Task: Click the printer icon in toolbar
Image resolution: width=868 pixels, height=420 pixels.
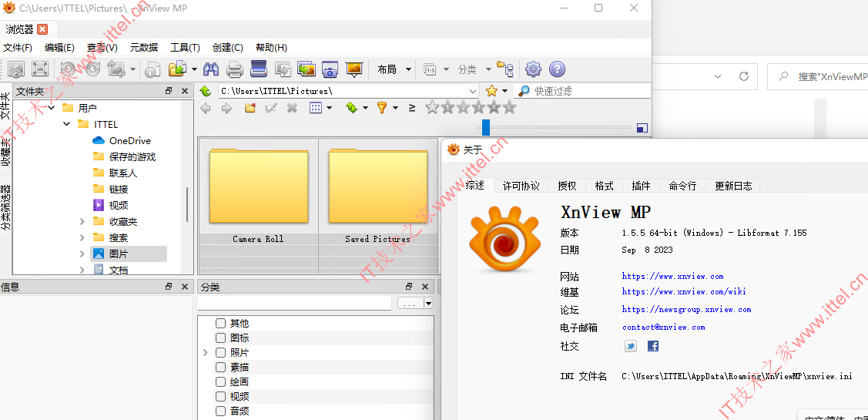Action: [x=235, y=69]
